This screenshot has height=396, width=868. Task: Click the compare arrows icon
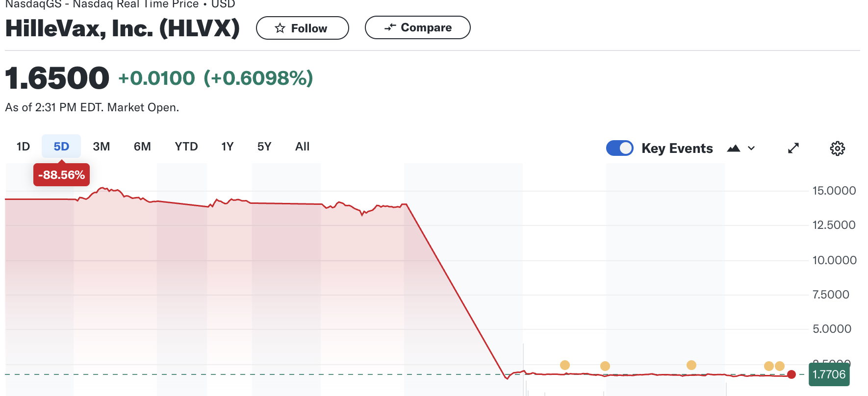click(x=390, y=27)
